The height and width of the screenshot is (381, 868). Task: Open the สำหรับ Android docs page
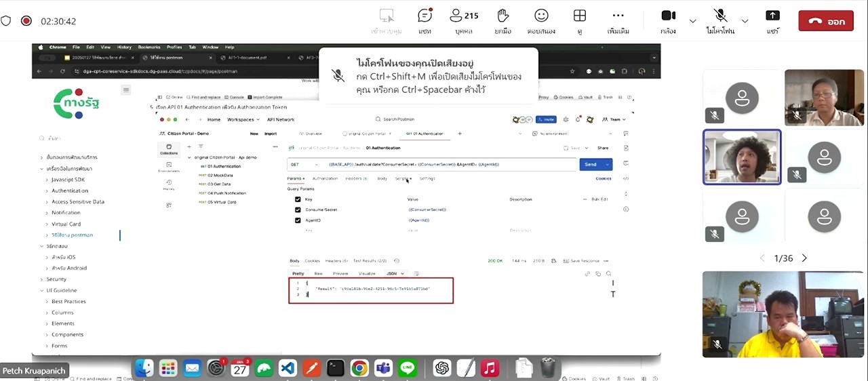pyautogui.click(x=69, y=268)
